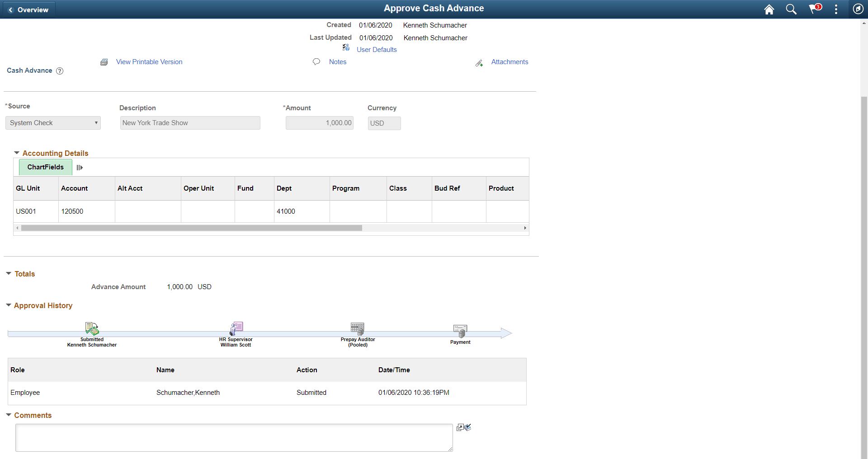Screen dimensions: 868x459
Task: Click inside the Comments input box
Action: [233, 437]
